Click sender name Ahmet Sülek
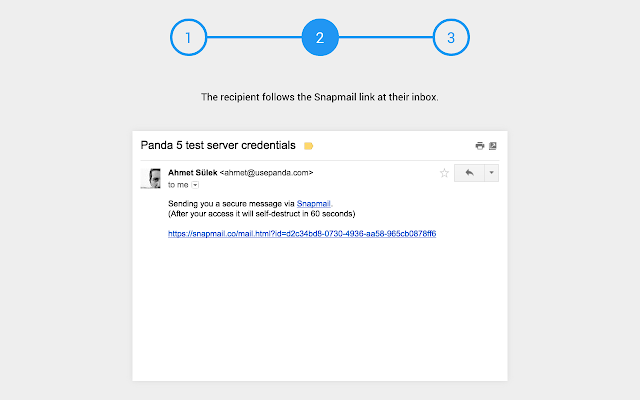The height and width of the screenshot is (400, 640). tap(192, 173)
